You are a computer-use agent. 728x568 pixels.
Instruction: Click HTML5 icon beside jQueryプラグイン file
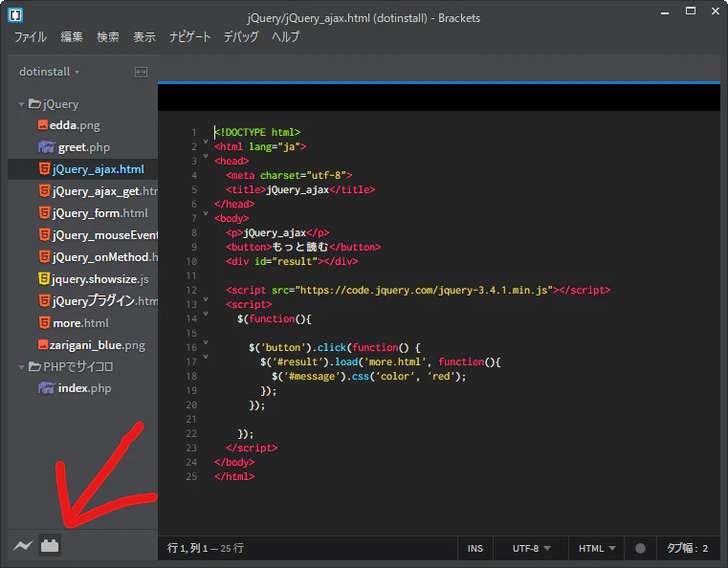(44, 300)
